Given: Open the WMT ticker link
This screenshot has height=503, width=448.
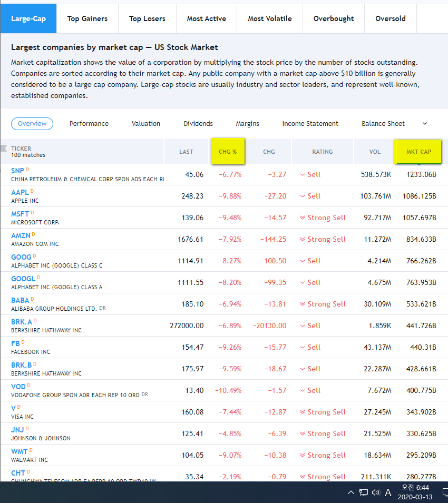Looking at the screenshot, I should click(20, 451).
